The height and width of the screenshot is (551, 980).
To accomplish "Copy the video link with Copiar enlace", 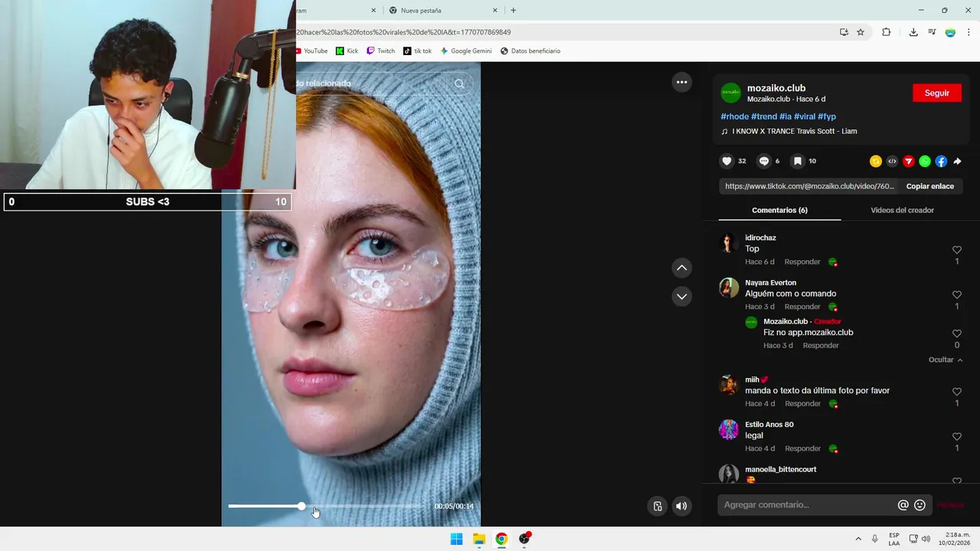I will [929, 186].
